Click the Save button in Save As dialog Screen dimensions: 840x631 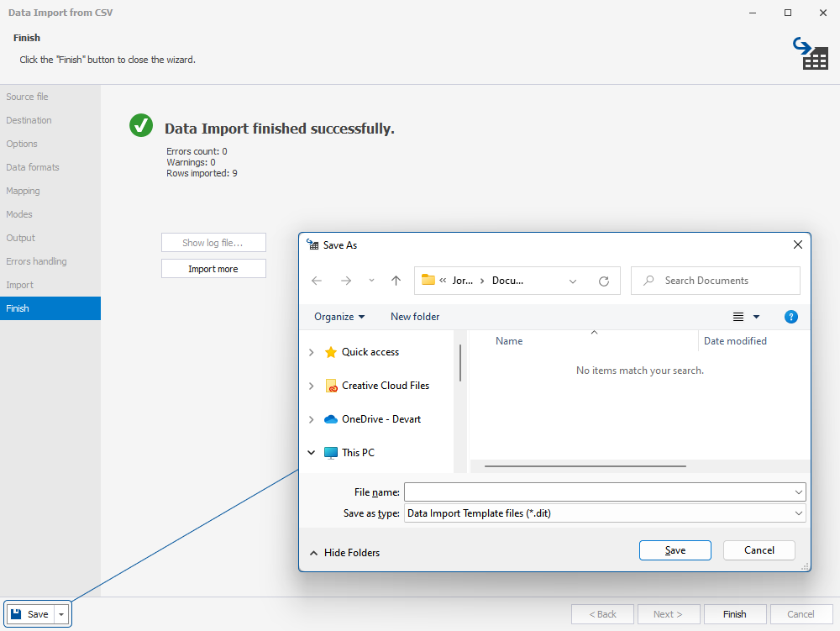pos(675,550)
